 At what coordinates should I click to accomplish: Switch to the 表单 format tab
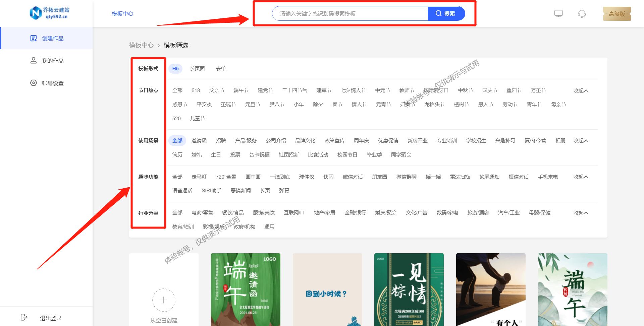[221, 68]
